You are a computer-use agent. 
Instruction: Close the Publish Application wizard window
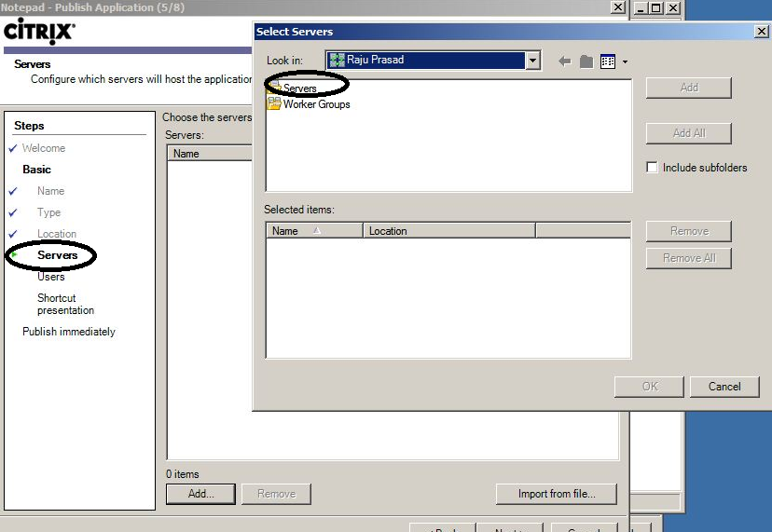[617, 7]
